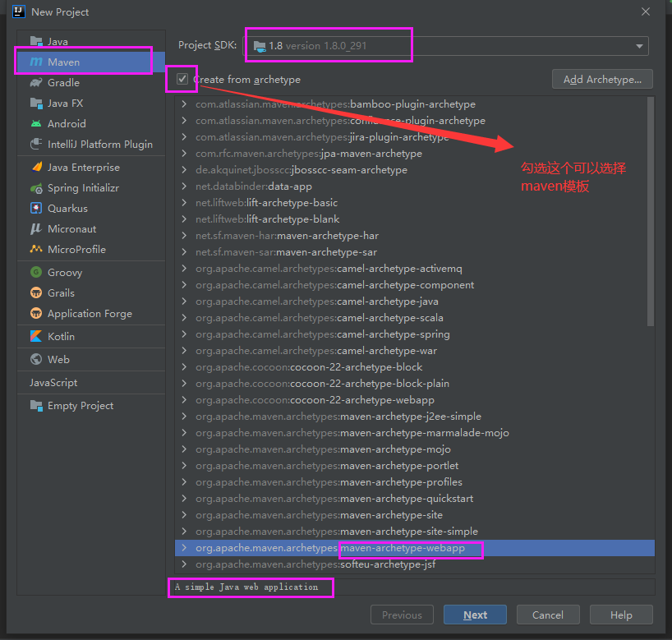Click the Cancel button

(x=548, y=615)
